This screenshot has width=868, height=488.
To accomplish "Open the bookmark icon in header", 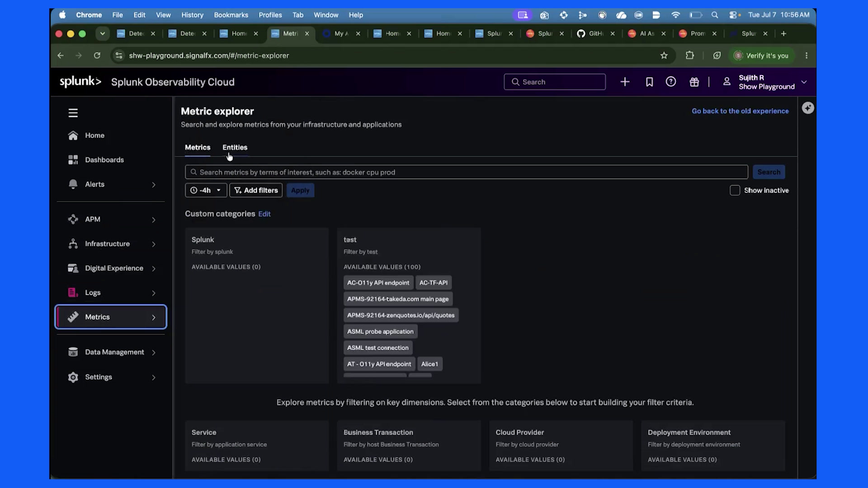I will point(649,82).
